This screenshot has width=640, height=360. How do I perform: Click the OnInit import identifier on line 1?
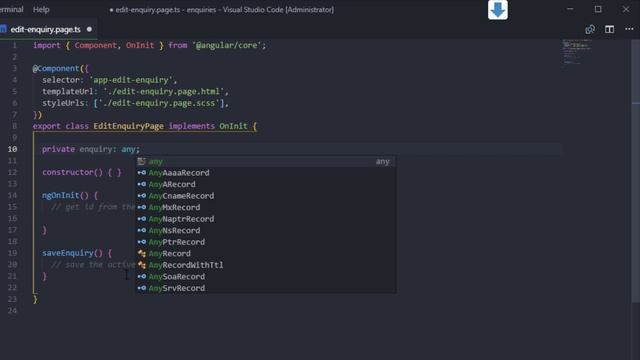coord(140,45)
